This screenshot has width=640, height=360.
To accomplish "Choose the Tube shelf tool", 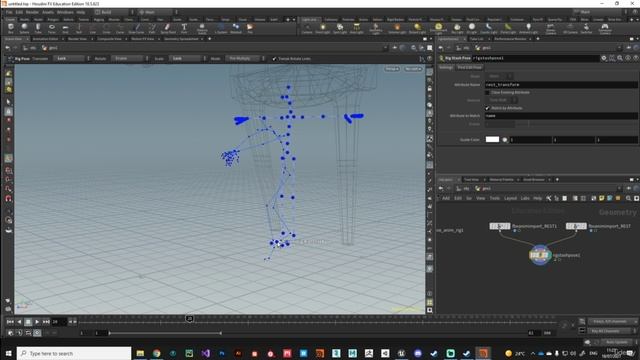I will 38,28.
